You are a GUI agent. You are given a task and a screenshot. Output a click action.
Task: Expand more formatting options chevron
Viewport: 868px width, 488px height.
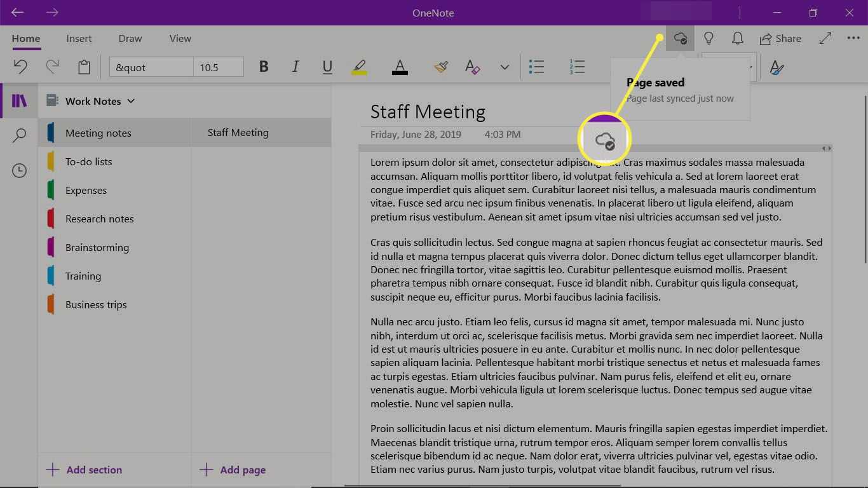[505, 67]
